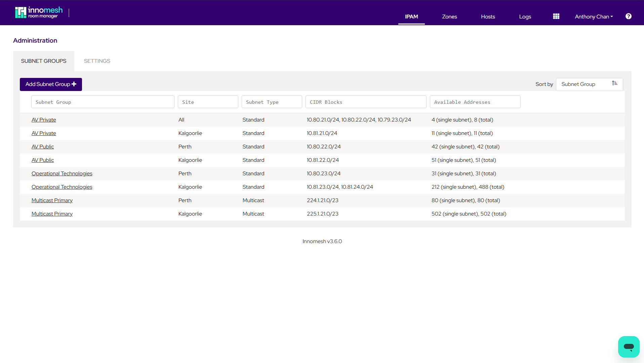The height and width of the screenshot is (363, 644).
Task: Open the chat bubble widget
Action: [x=629, y=347]
